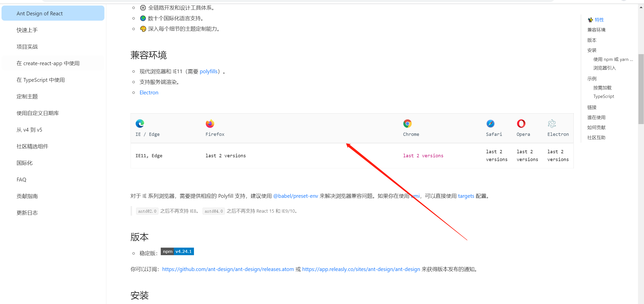Click the Chrome browser icon in compatibility table
The image size is (644, 304).
tap(407, 124)
